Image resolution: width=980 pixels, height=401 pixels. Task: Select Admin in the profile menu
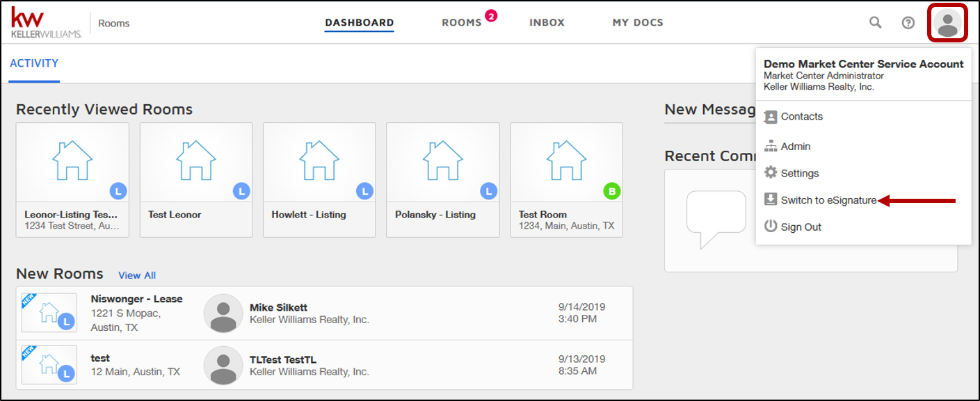795,147
